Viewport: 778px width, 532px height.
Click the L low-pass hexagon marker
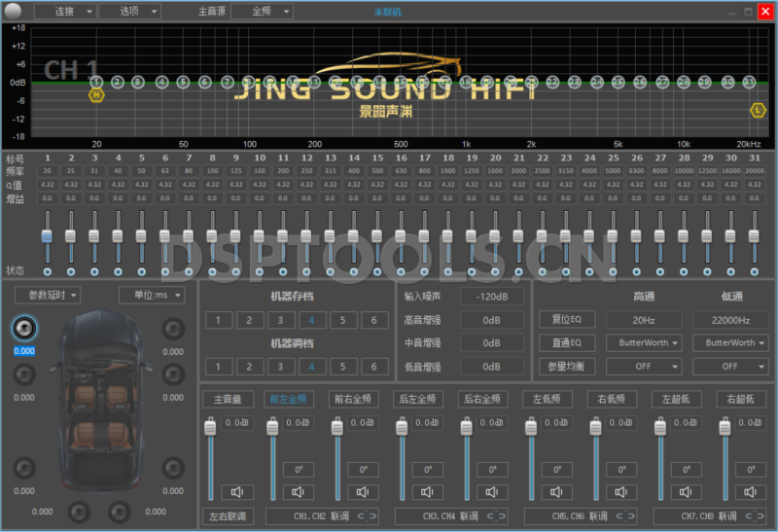758,110
